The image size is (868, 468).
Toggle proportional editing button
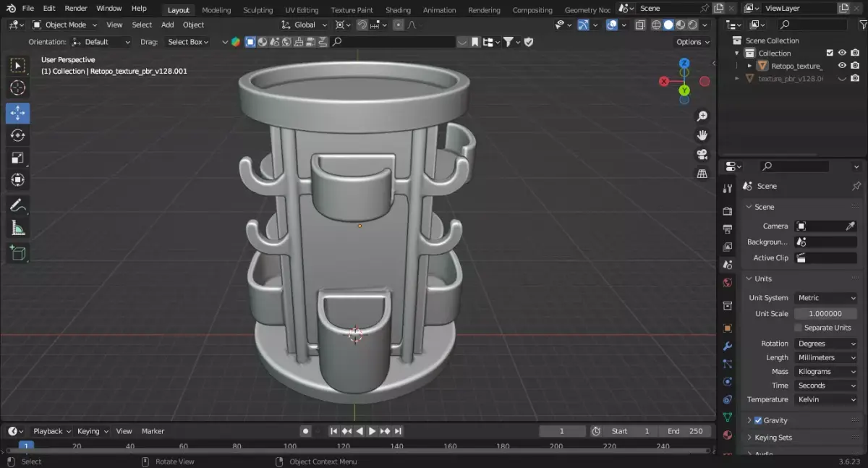pos(398,25)
